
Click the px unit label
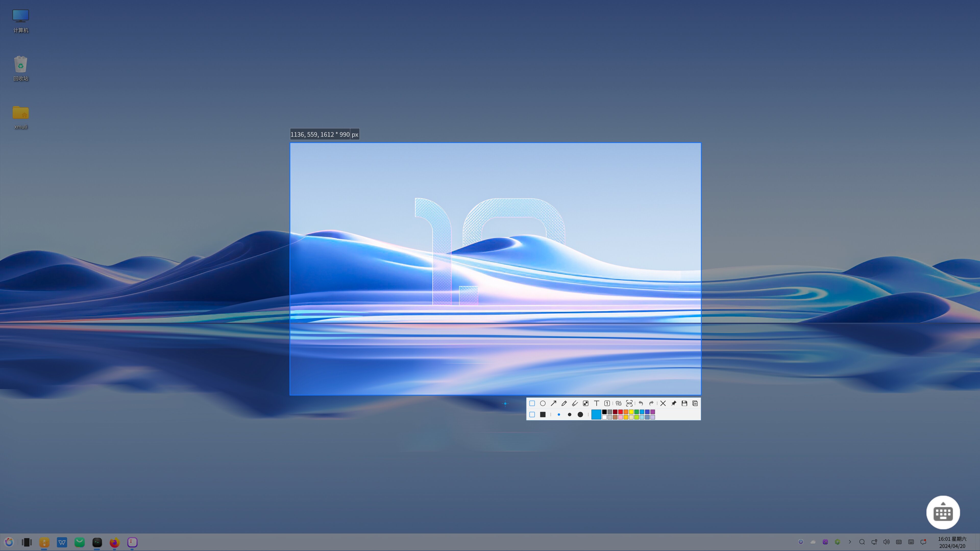tap(355, 134)
